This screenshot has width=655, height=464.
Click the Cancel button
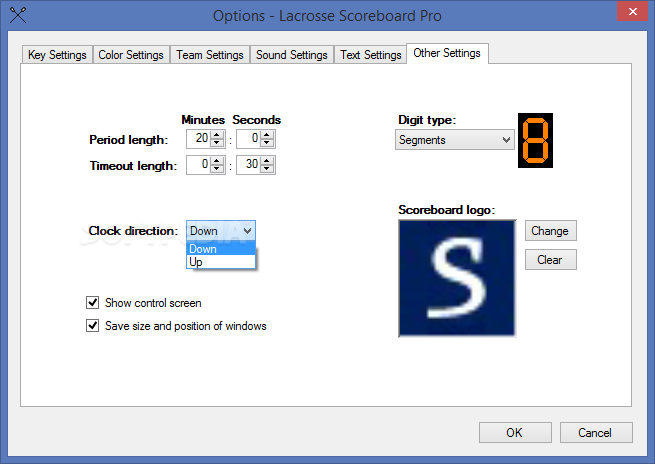(596, 432)
